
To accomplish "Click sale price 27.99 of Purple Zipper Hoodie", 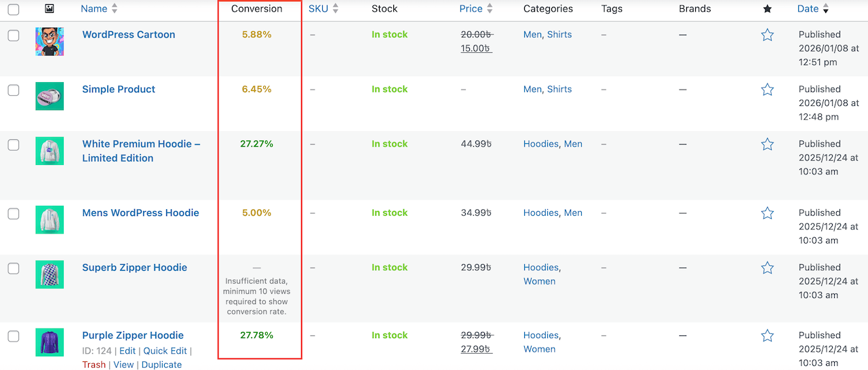I will (476, 349).
